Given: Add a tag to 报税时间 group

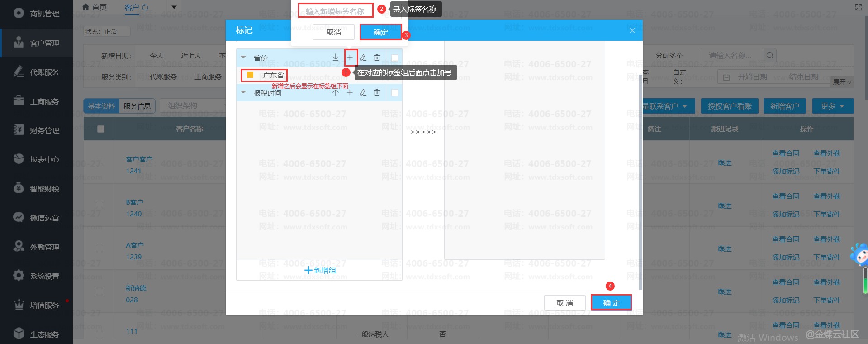Looking at the screenshot, I should (350, 92).
